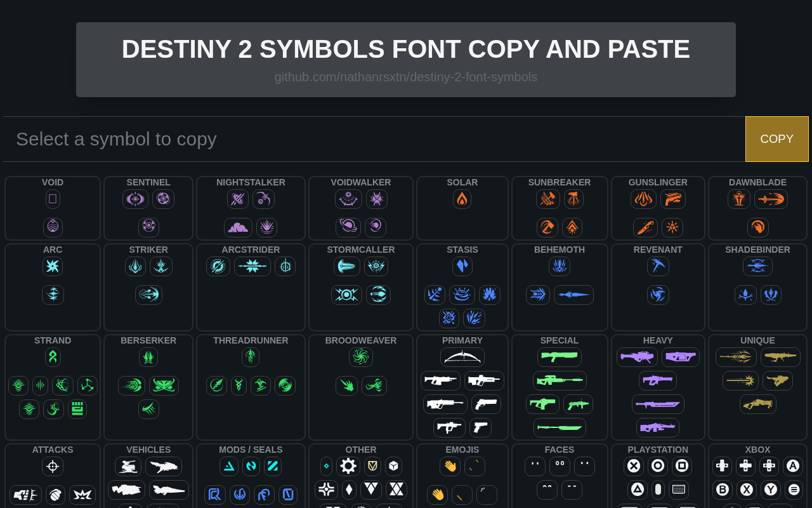
Task: Choose the blue crystal symbol below STASIS
Action: (x=462, y=267)
